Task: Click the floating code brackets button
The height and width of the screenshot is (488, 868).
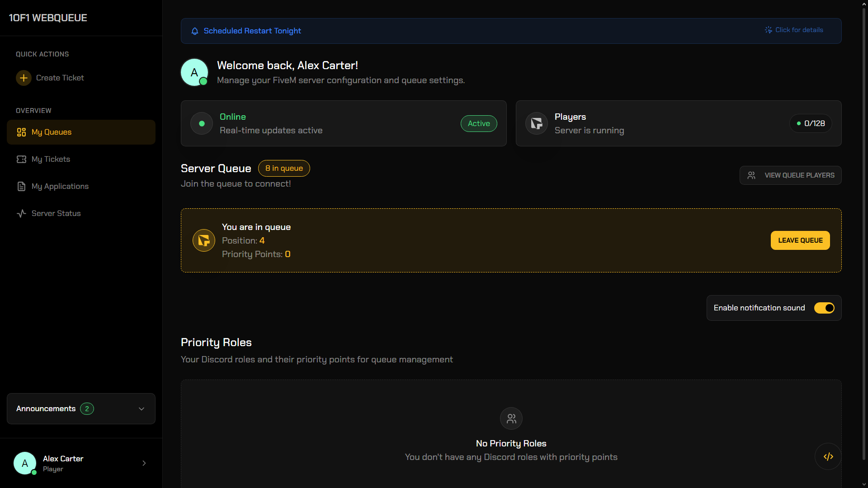Action: (x=828, y=456)
